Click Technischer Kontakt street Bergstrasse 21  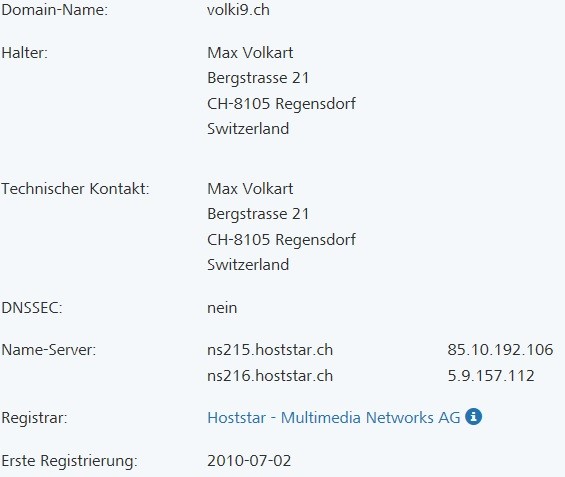pos(258,214)
